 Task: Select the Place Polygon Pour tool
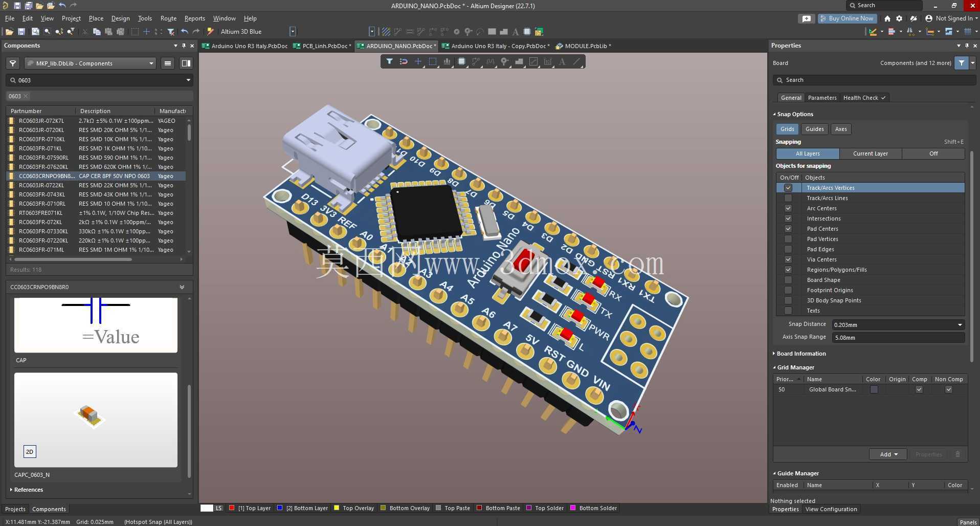[519, 61]
